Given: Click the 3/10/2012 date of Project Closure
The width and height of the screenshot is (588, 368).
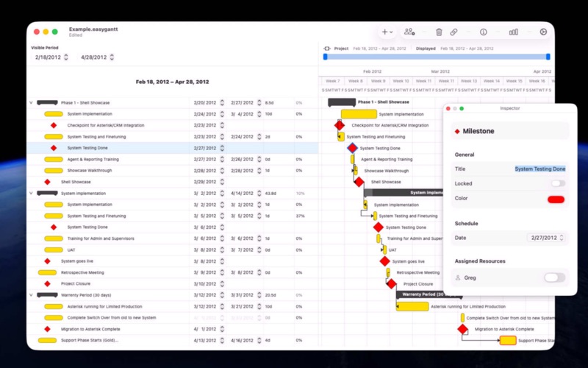Looking at the screenshot, I should click(205, 284).
